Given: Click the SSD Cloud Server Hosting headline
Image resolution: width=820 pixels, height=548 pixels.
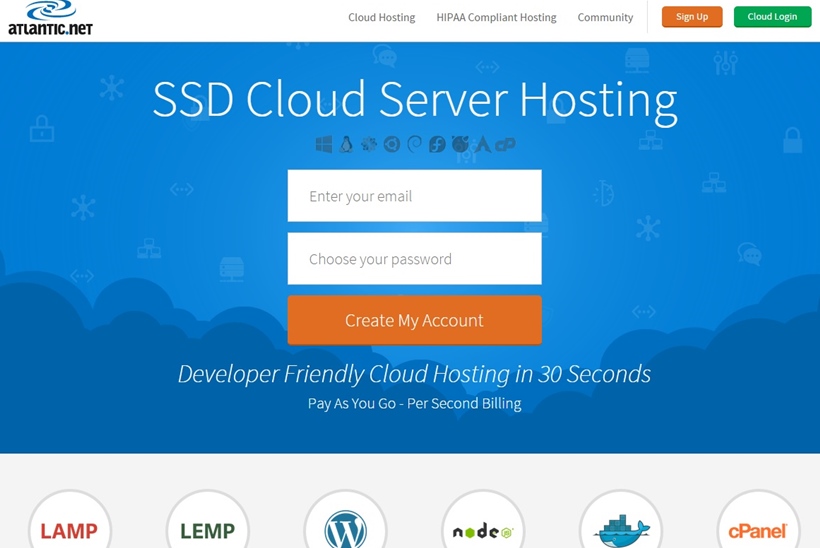Looking at the screenshot, I should 415,100.
